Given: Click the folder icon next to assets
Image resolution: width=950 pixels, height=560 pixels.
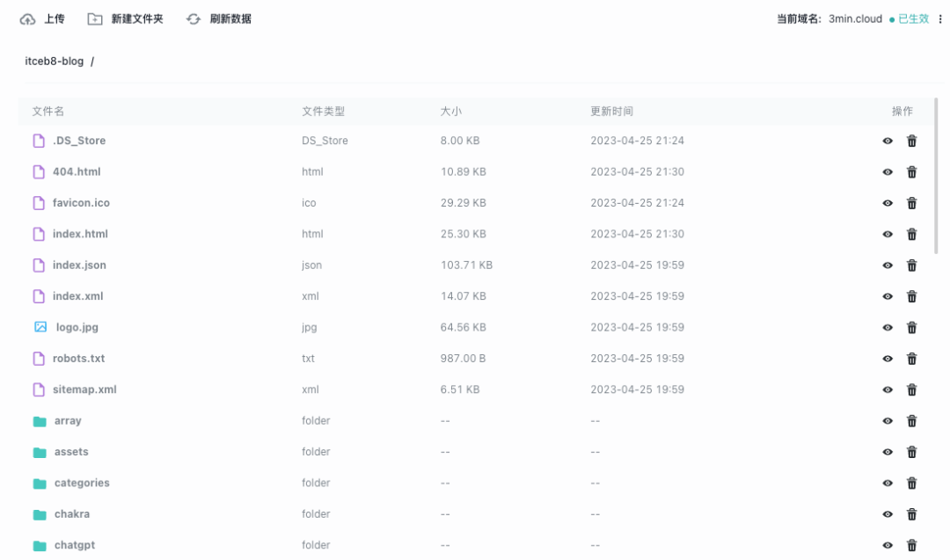Looking at the screenshot, I should click(40, 451).
